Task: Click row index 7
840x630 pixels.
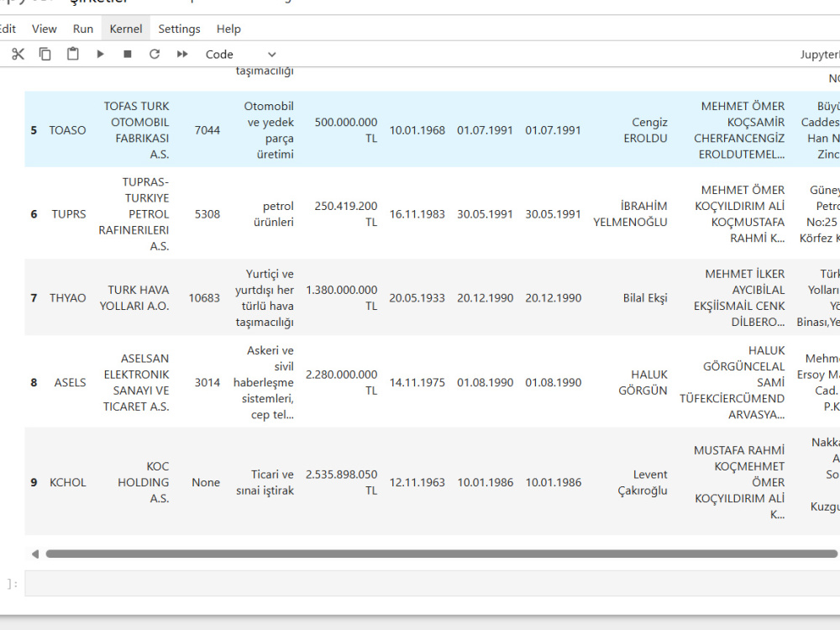Action: tap(34, 298)
